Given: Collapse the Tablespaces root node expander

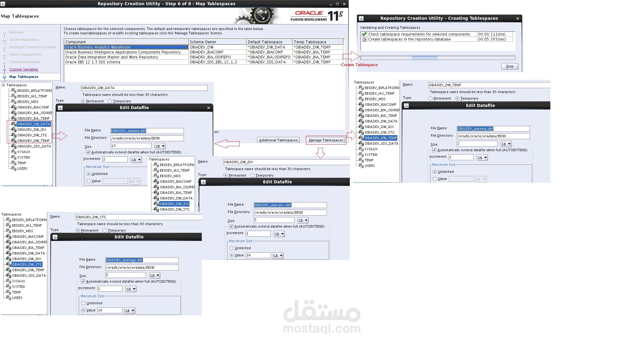Looking at the screenshot, I should 3,85.
